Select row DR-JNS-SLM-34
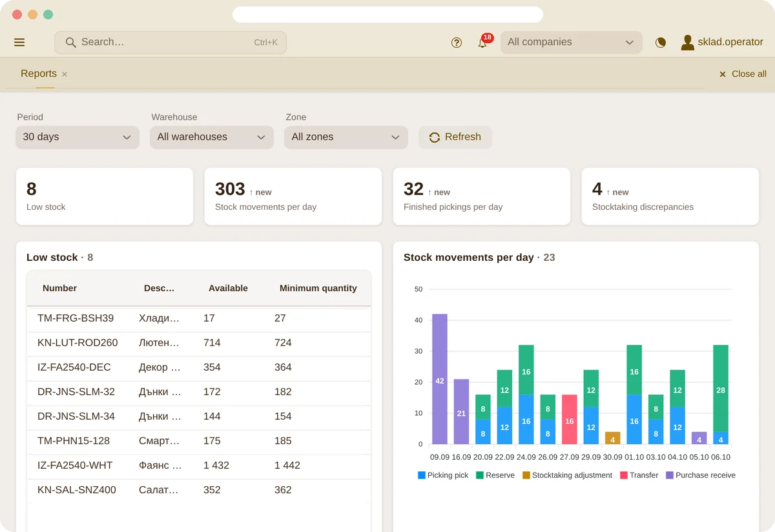 (199, 416)
